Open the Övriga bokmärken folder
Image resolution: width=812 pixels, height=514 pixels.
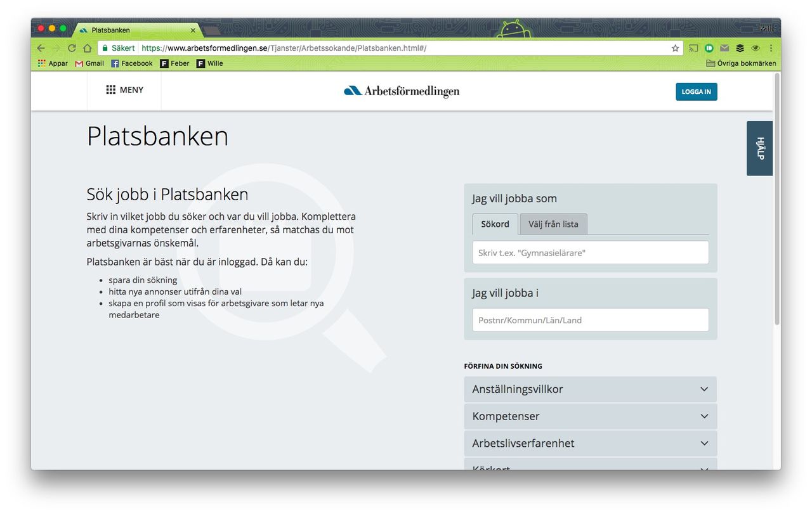point(741,63)
